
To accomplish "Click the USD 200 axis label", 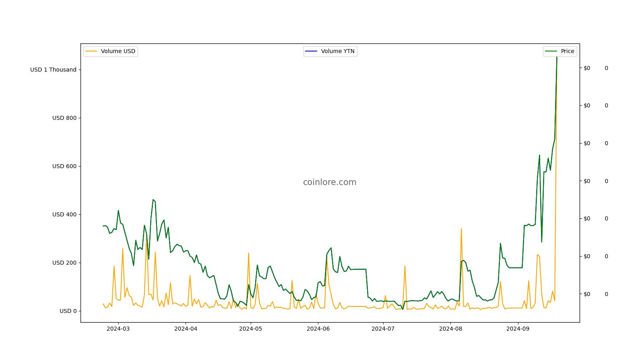I will point(64,263).
